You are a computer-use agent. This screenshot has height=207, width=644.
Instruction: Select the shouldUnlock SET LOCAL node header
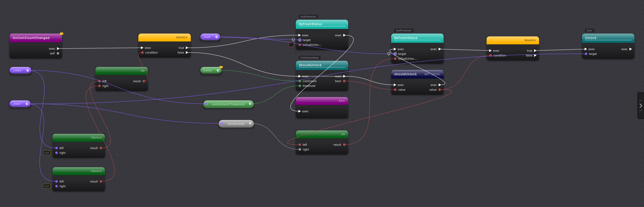coord(417,74)
